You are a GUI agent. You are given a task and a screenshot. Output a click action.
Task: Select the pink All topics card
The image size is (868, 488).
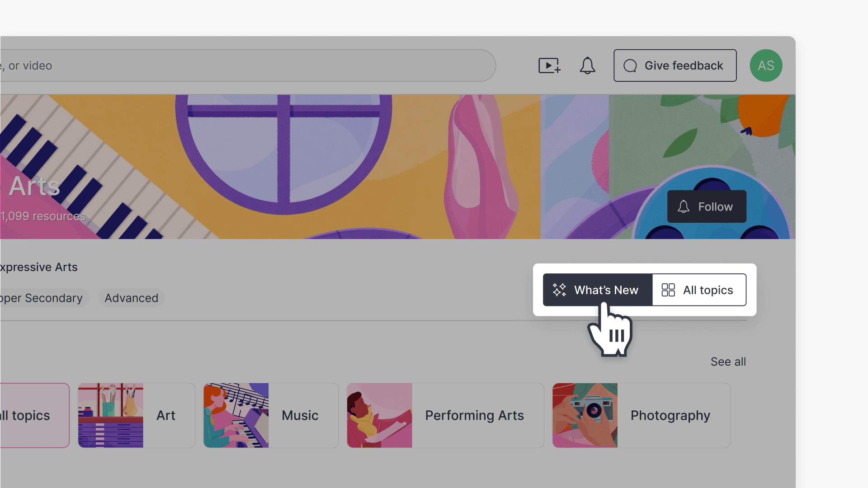pos(35,415)
